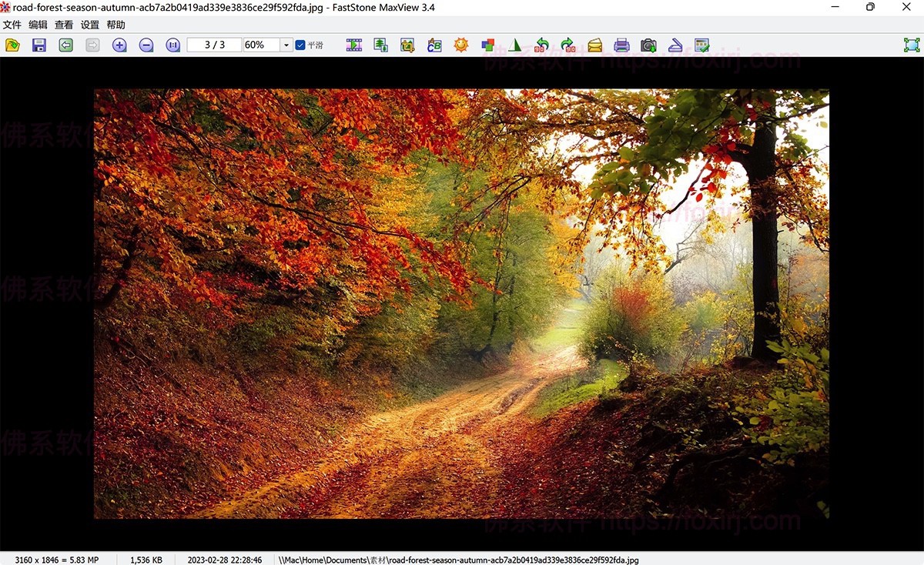Open the crop tool
This screenshot has width=924, height=565.
[407, 45]
